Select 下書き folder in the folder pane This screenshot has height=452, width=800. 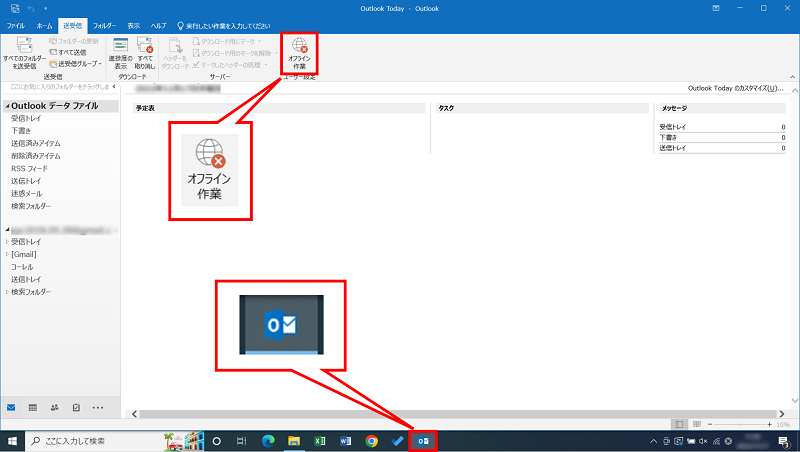[x=21, y=131]
